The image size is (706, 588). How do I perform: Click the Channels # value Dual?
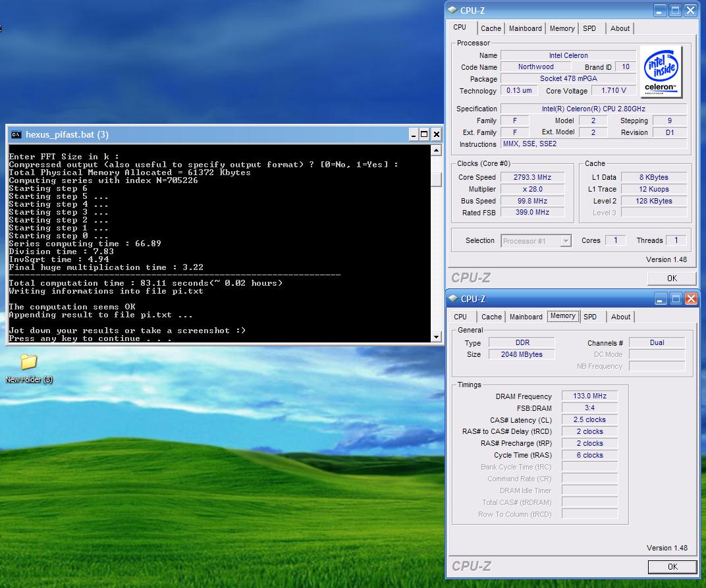(x=657, y=342)
